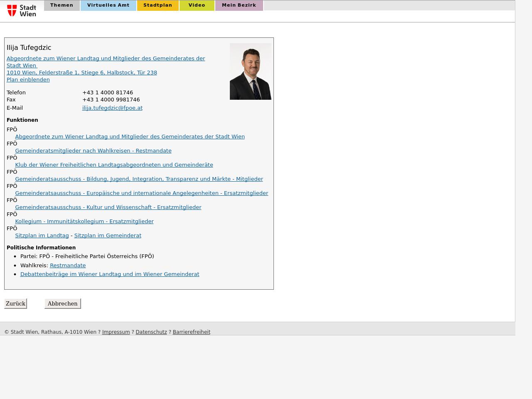Open the Themen tab
532x399 pixels.
point(62,5)
